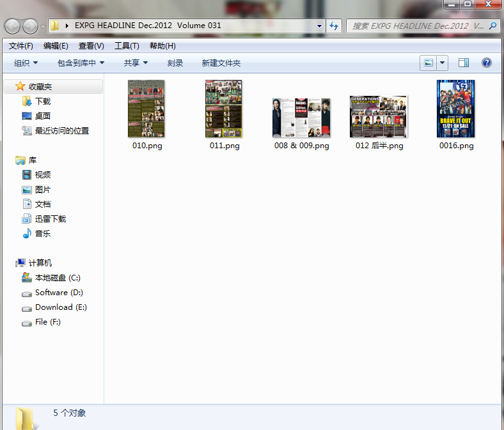Click the 视频 film strip icon
Viewport: 504px width, 430px height.
27,174
